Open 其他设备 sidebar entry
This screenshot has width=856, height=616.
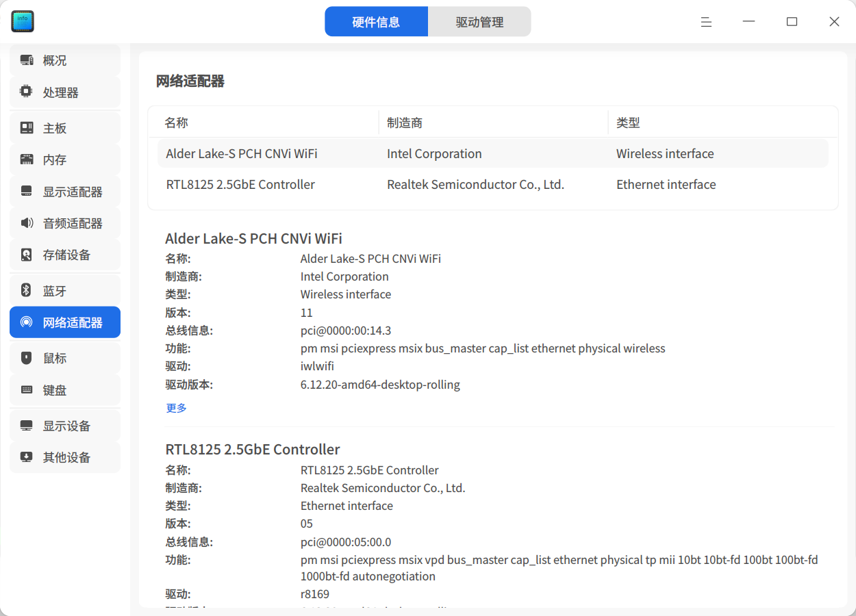[65, 457]
